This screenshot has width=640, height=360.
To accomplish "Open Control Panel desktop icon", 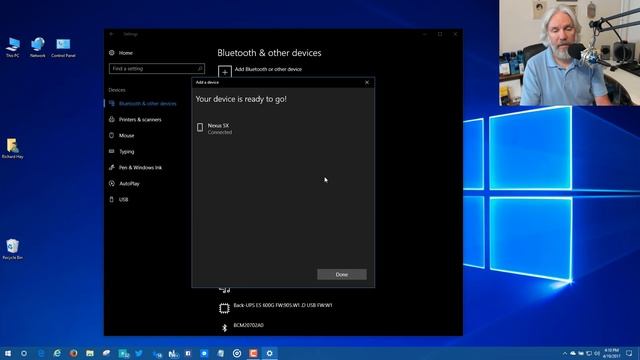I will (63, 47).
